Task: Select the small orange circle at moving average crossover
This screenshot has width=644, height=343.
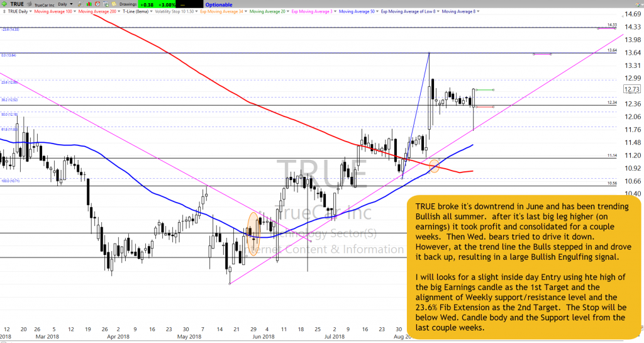Action: pyautogui.click(x=434, y=166)
